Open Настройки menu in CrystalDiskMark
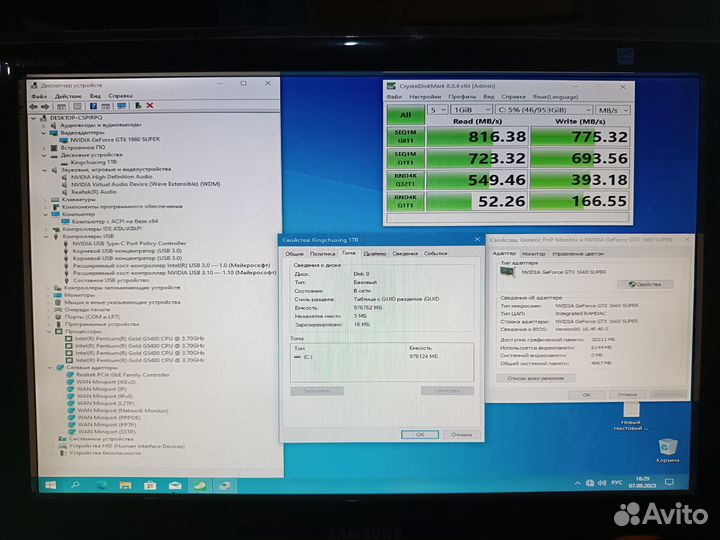The width and height of the screenshot is (720, 540). coord(425,97)
